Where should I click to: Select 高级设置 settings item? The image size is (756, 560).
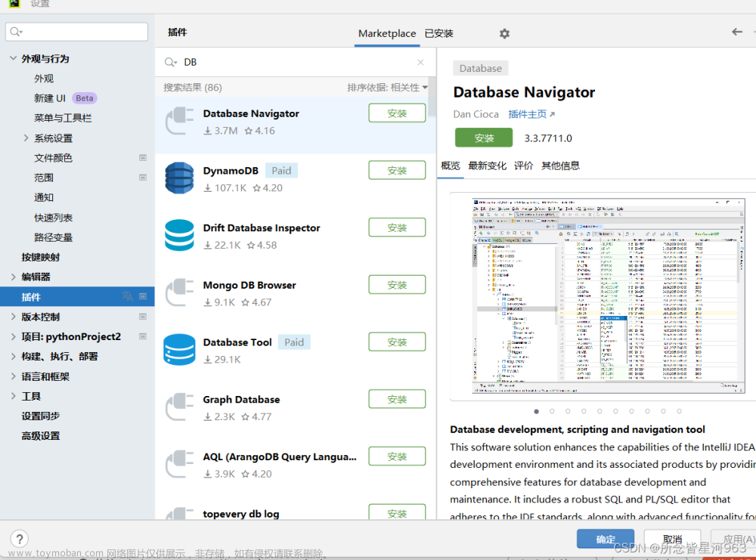point(41,435)
